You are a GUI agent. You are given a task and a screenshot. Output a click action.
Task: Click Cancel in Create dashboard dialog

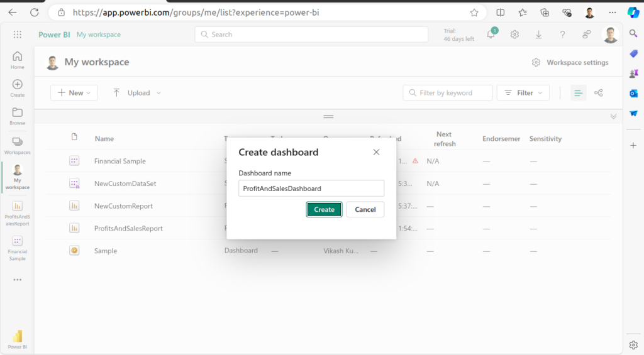[x=365, y=209]
